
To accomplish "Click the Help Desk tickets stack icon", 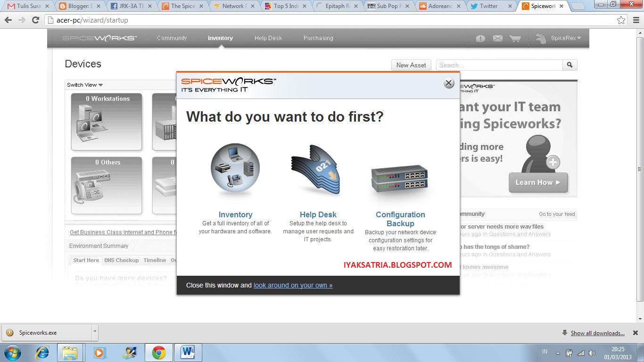I will click(x=316, y=170).
